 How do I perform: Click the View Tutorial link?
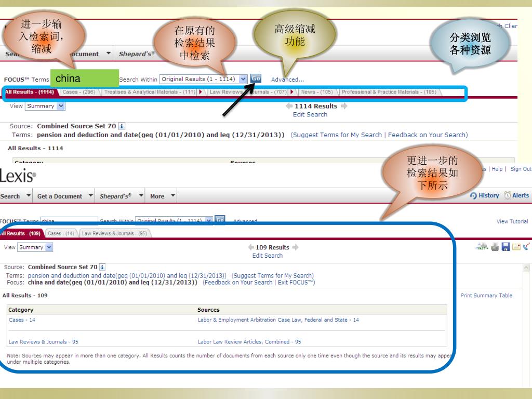pos(512,221)
